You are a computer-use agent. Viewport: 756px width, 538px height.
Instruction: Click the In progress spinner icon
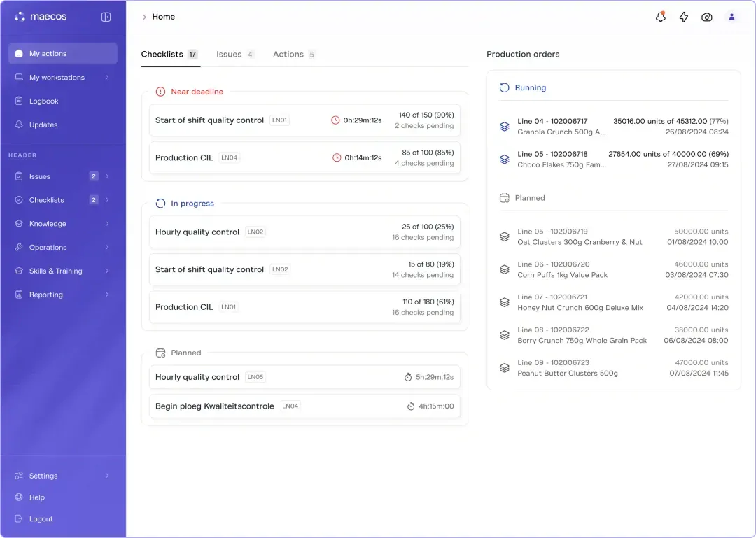tap(160, 204)
